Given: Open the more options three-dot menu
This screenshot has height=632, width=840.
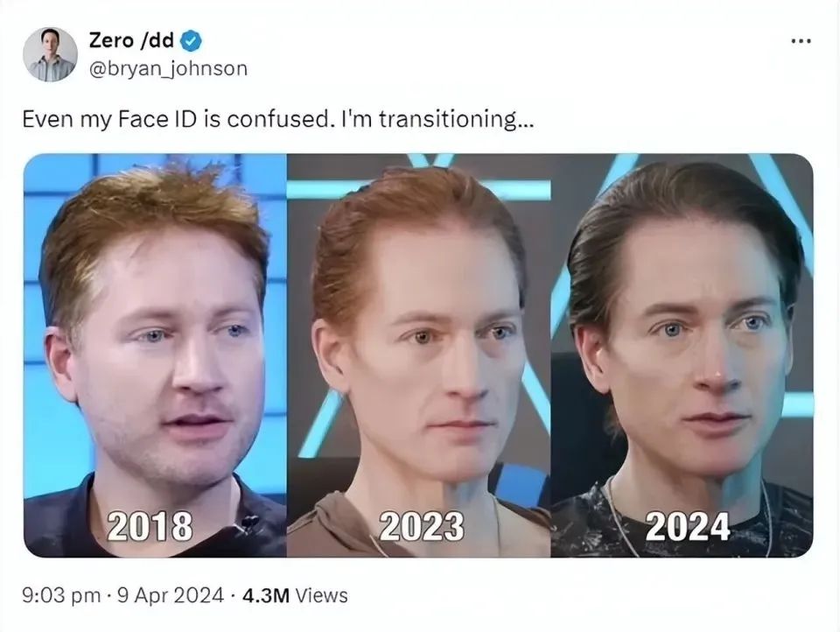Looking at the screenshot, I should pyautogui.click(x=801, y=41).
